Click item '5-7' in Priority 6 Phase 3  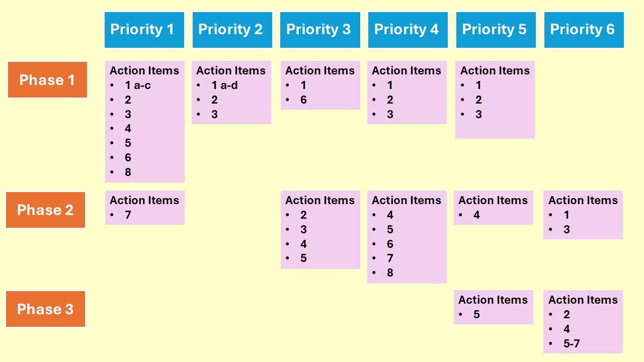[x=572, y=344]
